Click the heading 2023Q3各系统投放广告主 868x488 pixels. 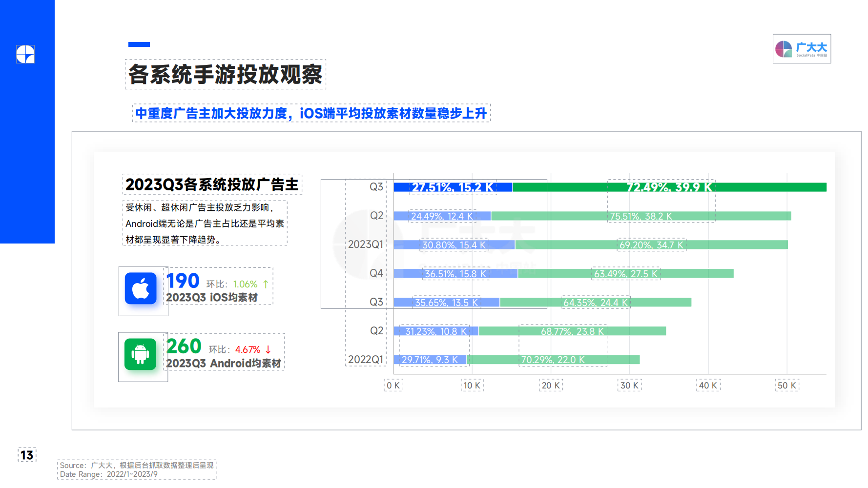(212, 184)
